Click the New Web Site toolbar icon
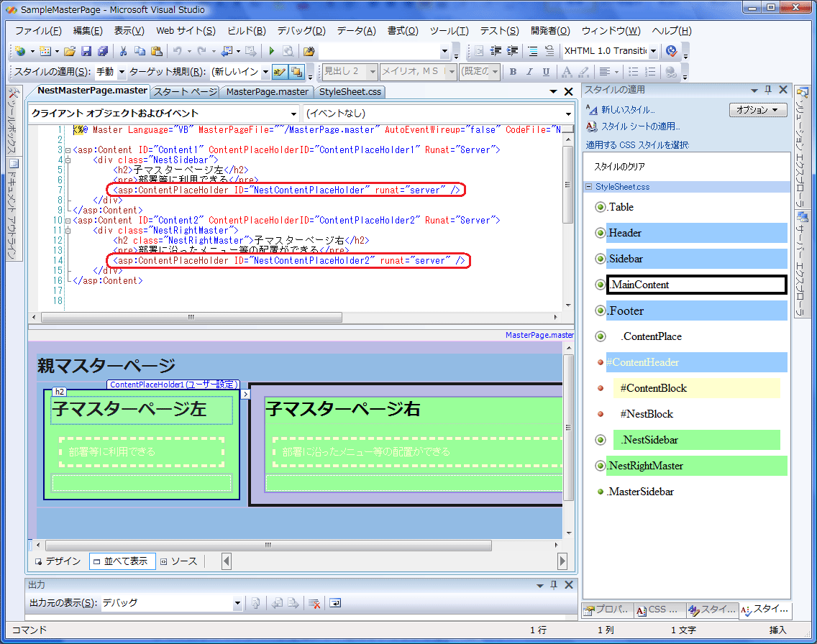This screenshot has height=644, width=817. click(x=20, y=51)
